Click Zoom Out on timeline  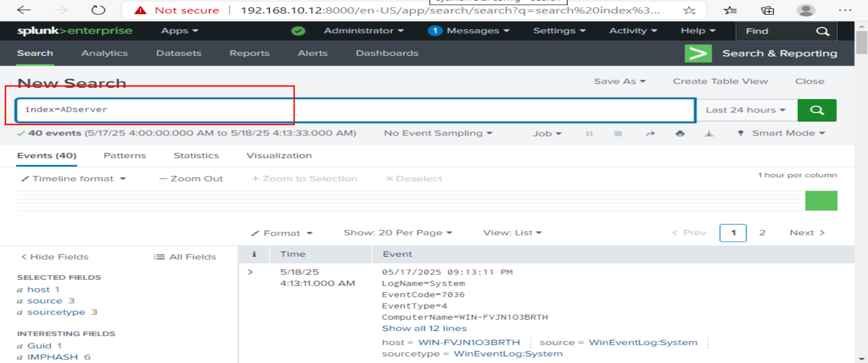[x=191, y=179]
